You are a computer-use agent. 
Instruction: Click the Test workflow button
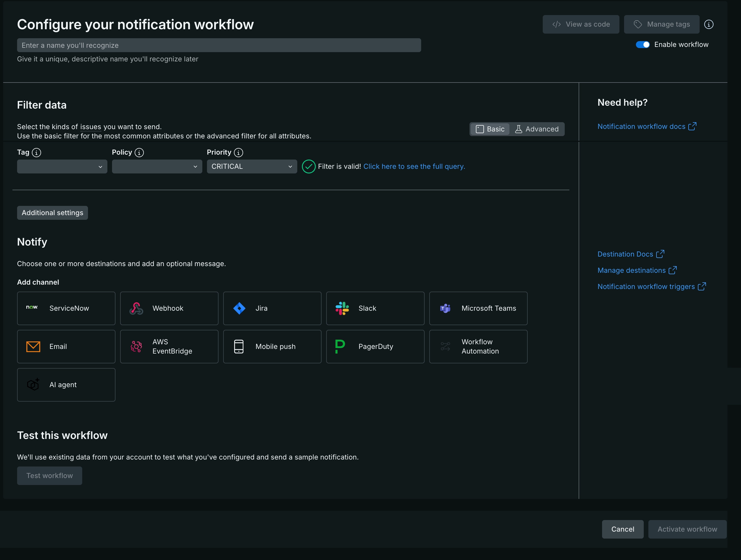pos(49,475)
